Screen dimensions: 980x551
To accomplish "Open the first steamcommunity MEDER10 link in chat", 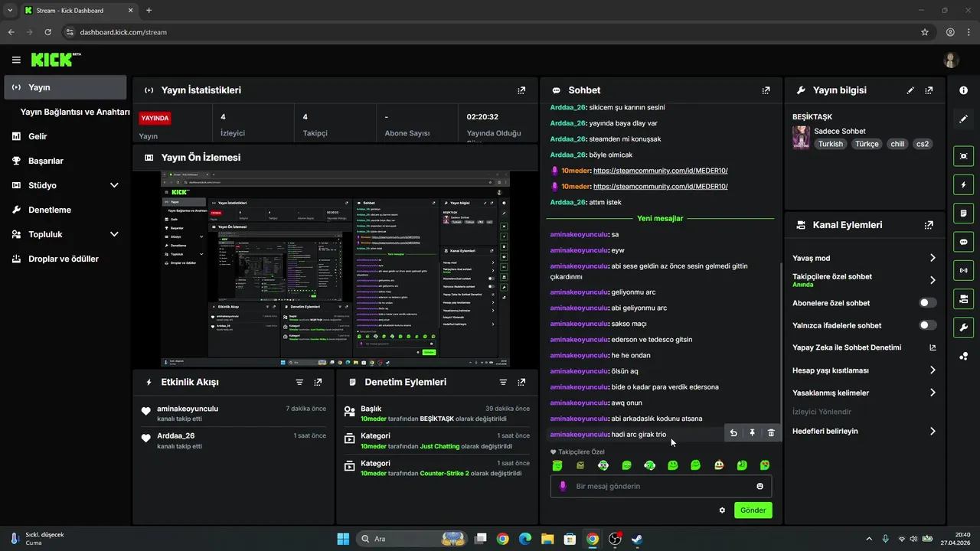I will click(x=660, y=171).
